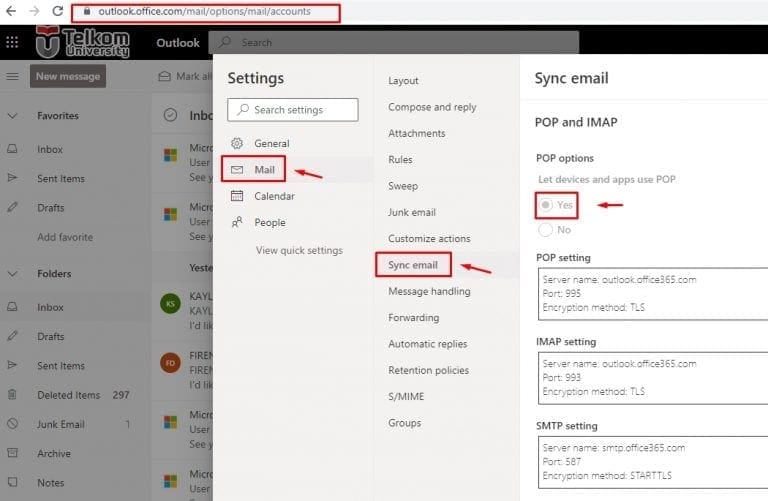Image resolution: width=768 pixels, height=501 pixels.
Task: Click Add favorite link
Action: [65, 237]
